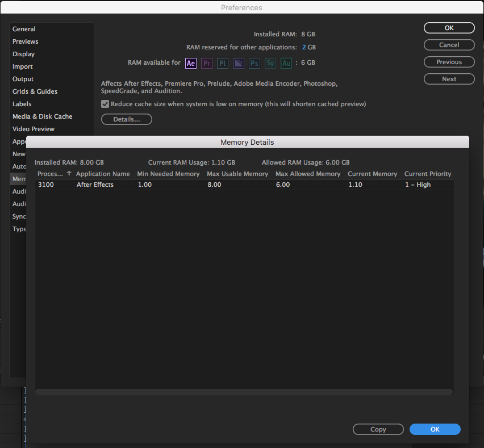Click Cancel in the Preferences window

(x=449, y=45)
